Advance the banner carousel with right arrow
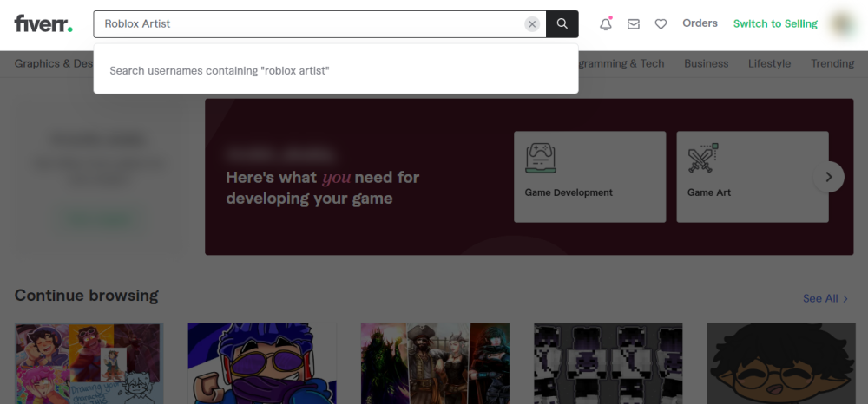This screenshot has width=868, height=404. coord(829,177)
